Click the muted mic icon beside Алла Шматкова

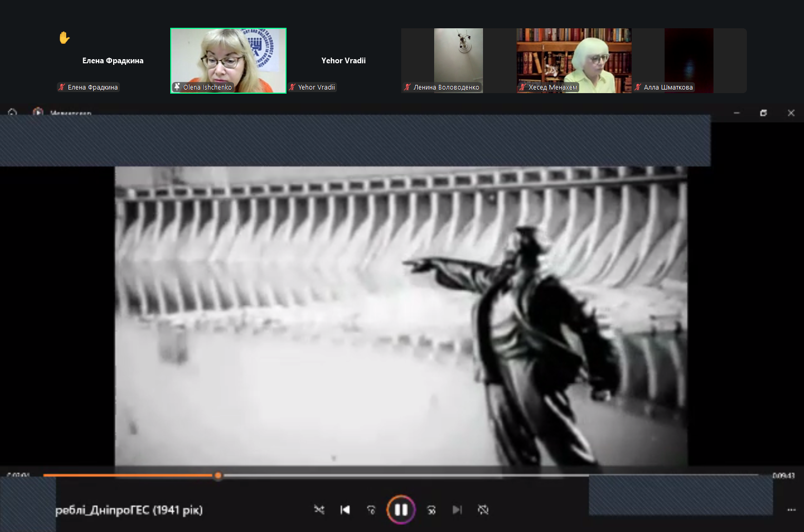click(638, 87)
